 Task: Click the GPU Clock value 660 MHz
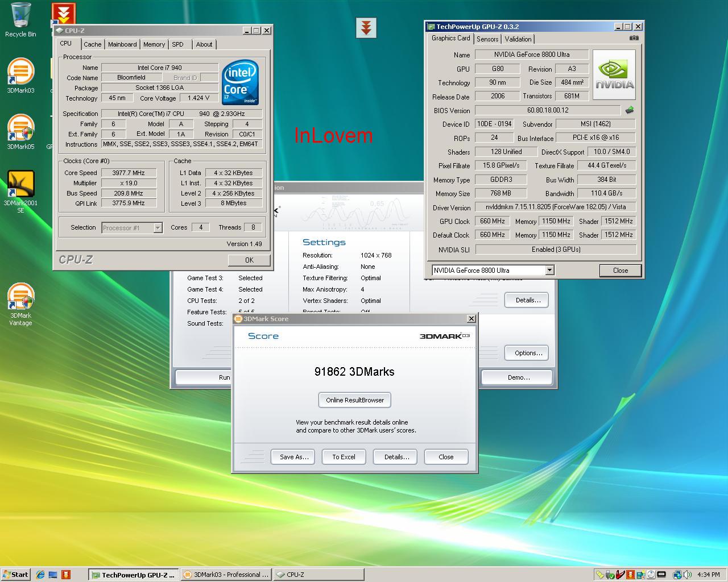(x=493, y=221)
